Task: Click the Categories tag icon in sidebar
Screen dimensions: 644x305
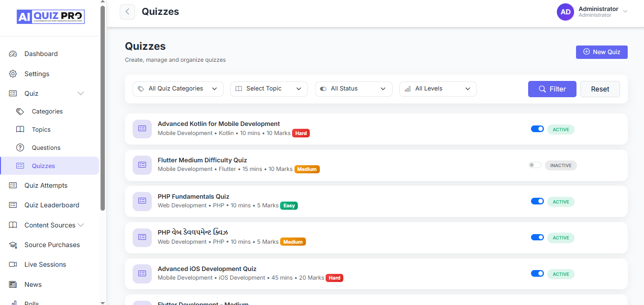Action: pyautogui.click(x=20, y=112)
